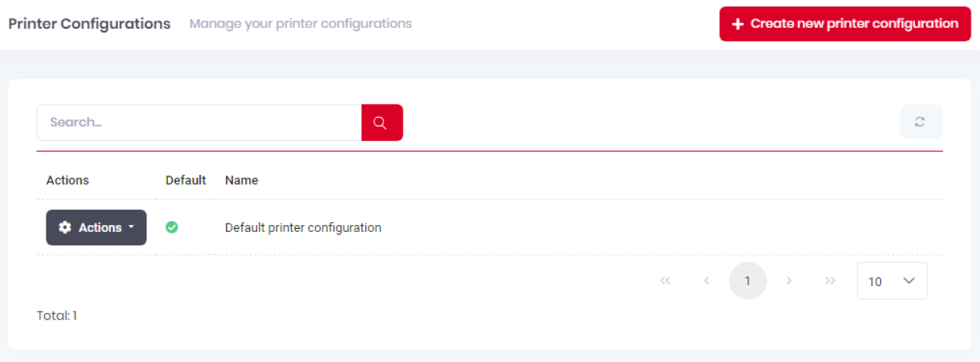Select the Default printer configuration row name
The height and width of the screenshot is (362, 980).
point(303,227)
